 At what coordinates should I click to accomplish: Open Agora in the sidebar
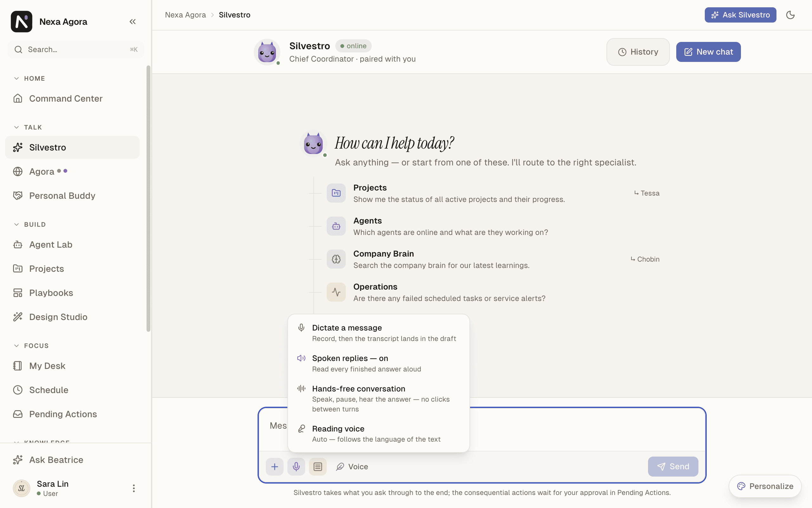click(72, 172)
